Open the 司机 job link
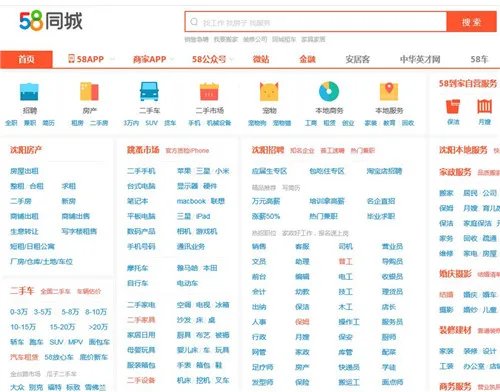 point(345,246)
